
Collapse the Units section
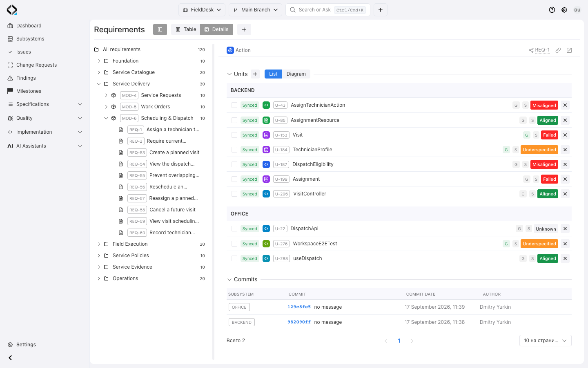(x=229, y=74)
